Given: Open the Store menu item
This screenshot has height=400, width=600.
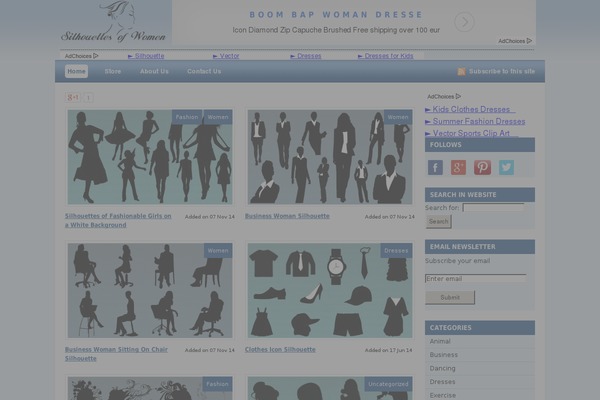Looking at the screenshot, I should click(113, 71).
